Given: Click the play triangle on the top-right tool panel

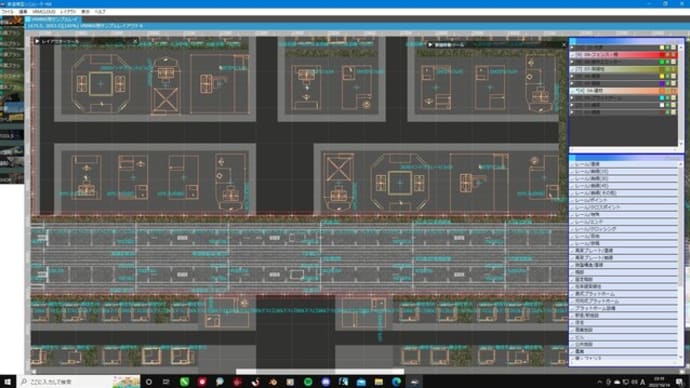Looking at the screenshot, I should point(430,45).
